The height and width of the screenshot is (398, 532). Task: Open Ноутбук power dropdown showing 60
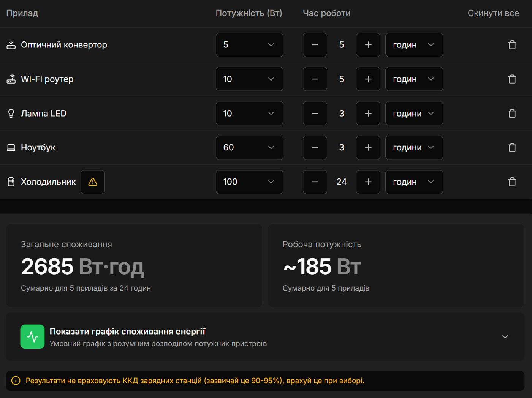(x=249, y=148)
